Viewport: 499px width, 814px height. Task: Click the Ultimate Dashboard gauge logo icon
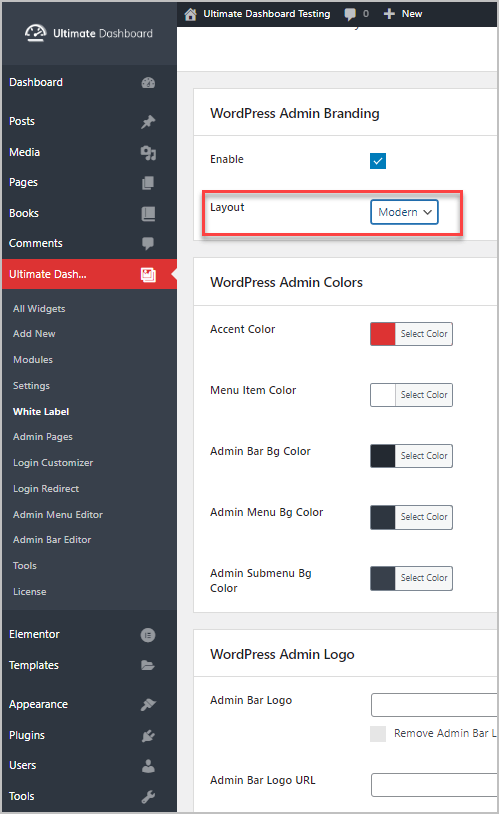point(35,33)
